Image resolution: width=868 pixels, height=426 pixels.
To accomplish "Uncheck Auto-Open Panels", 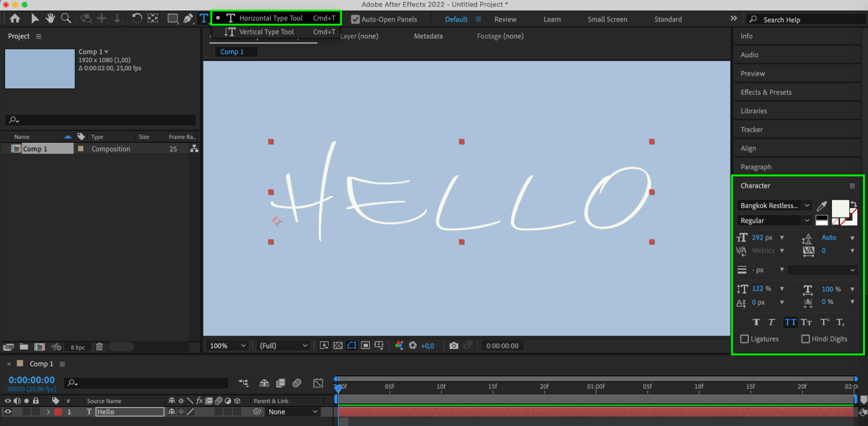I will click(x=355, y=20).
